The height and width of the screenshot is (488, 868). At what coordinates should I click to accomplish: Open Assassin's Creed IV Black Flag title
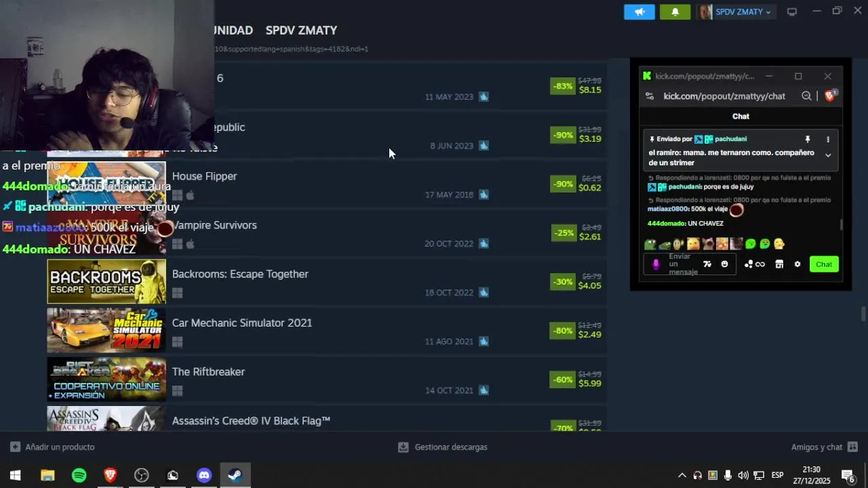[x=251, y=421]
